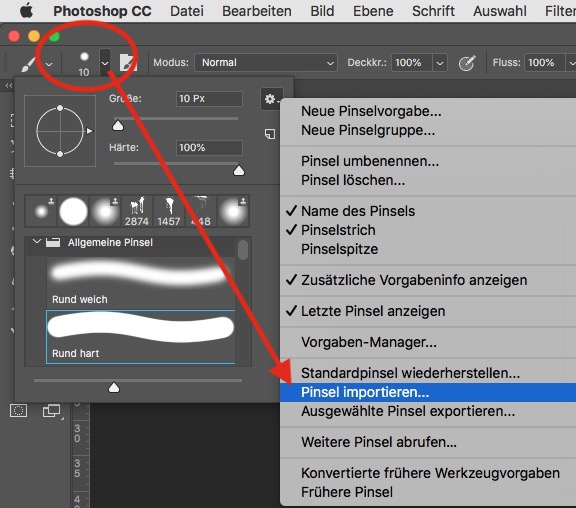Click the brush size 10 preview
The height and width of the screenshot is (508, 576).
[84, 63]
